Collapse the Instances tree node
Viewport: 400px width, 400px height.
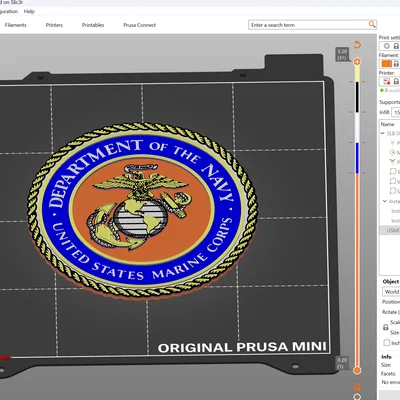pos(385,201)
